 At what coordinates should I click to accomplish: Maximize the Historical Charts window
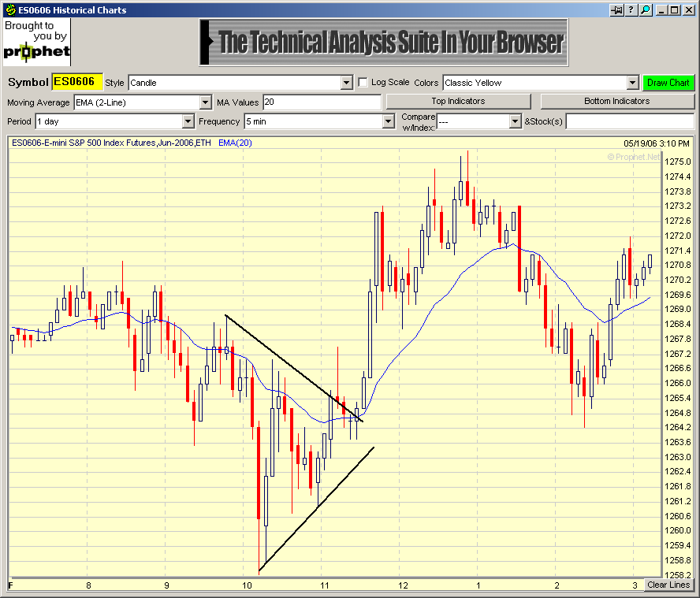point(675,9)
